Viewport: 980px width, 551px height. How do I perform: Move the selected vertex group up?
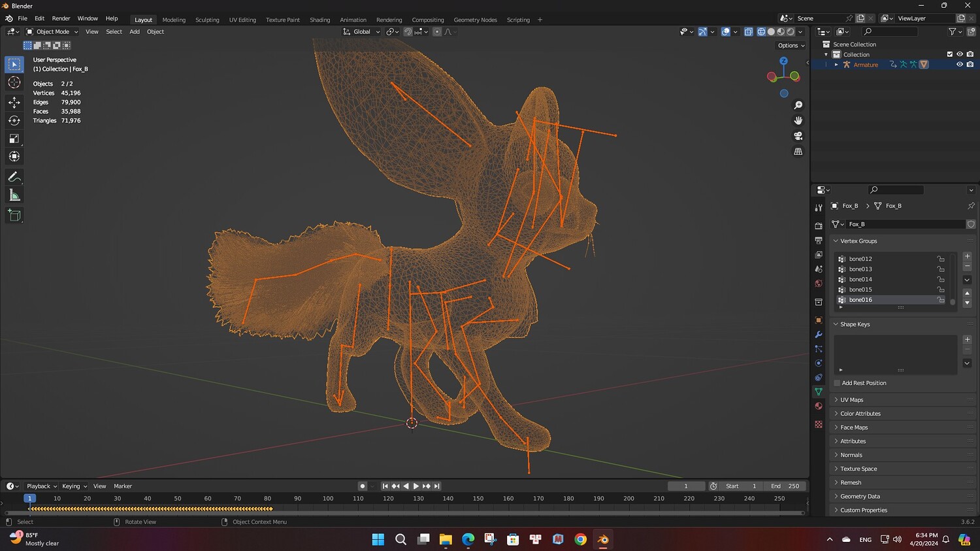967,293
